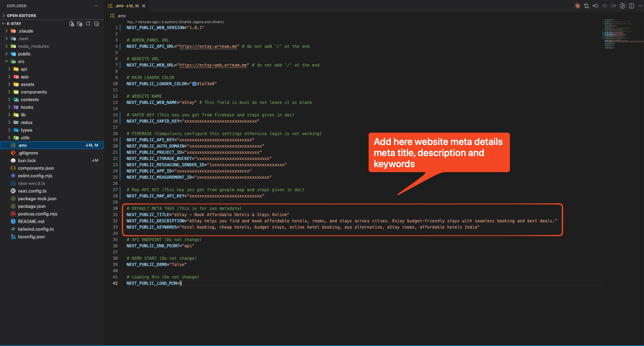Viewport: 644px width, 346px height.
Task: Follow the https://estay.wrteam.me link
Action: (x=208, y=46)
